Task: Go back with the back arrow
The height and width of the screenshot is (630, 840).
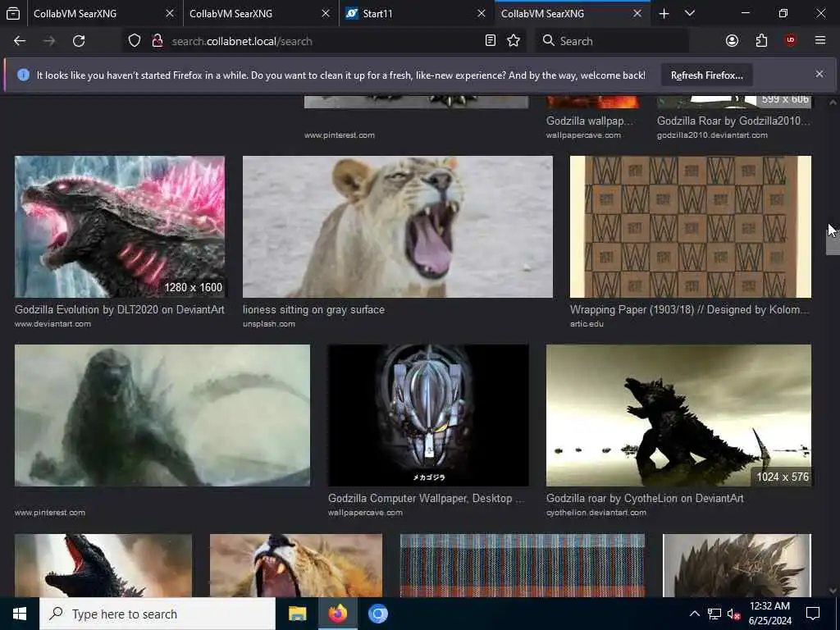Action: click(20, 41)
